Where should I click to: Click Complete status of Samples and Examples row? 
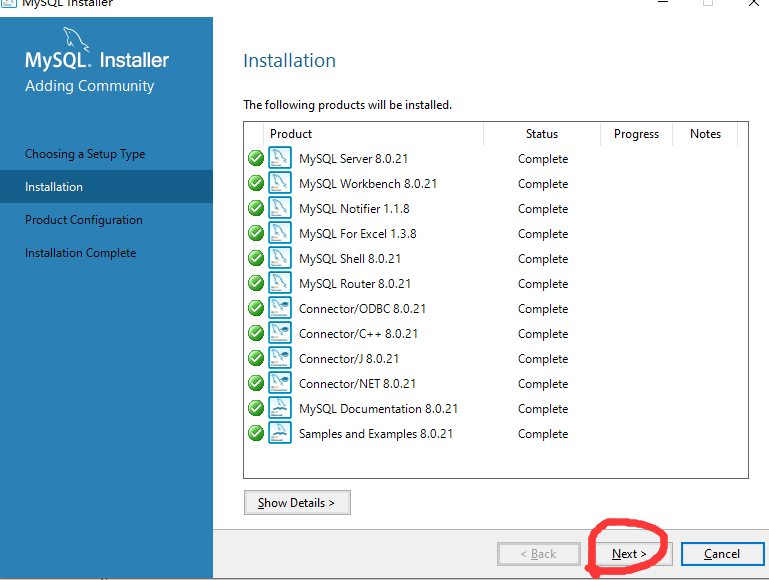pyautogui.click(x=543, y=434)
